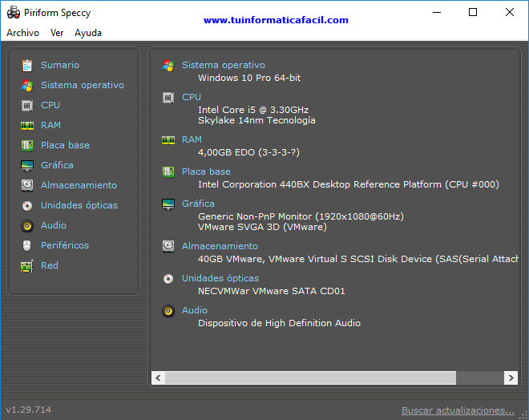View the Almacenamiento sidebar section
529x420 pixels.
coord(79,185)
